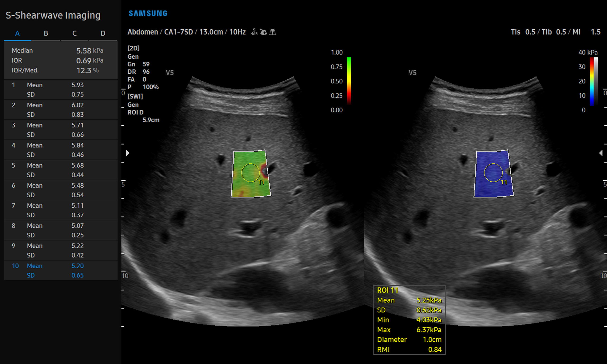Click the green reliability map box on left image

coord(251,174)
